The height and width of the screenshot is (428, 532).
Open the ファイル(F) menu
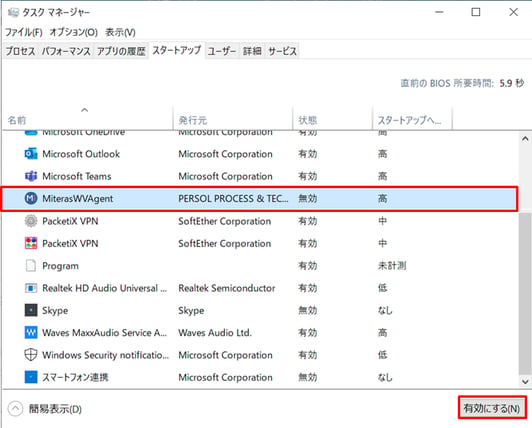[x=24, y=32]
